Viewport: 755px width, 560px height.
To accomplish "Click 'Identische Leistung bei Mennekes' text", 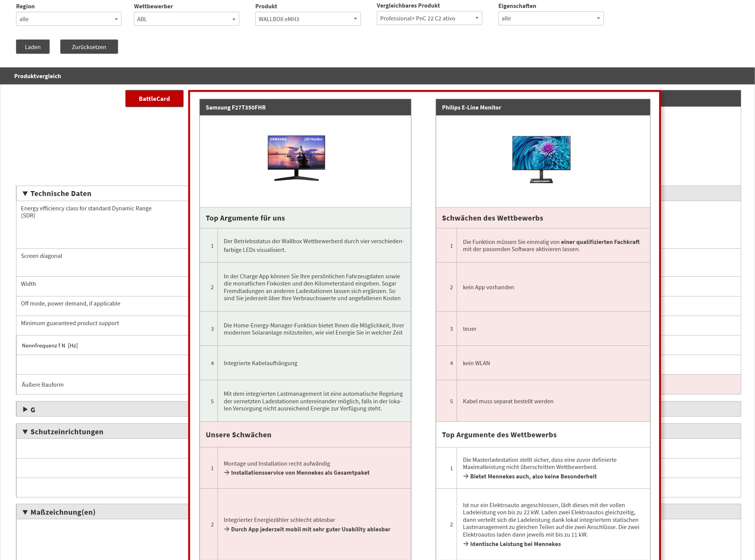I will (516, 544).
